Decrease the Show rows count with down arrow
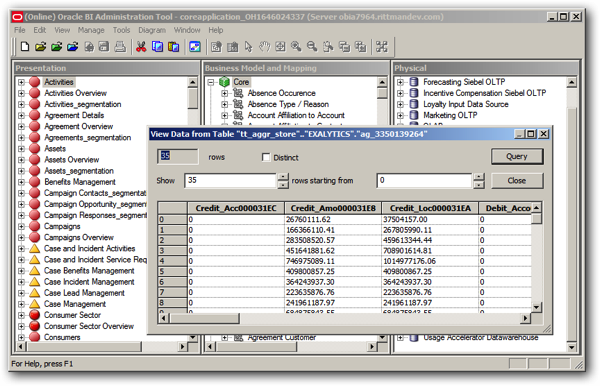Viewport: 600px width, 386px height. pyautogui.click(x=283, y=184)
